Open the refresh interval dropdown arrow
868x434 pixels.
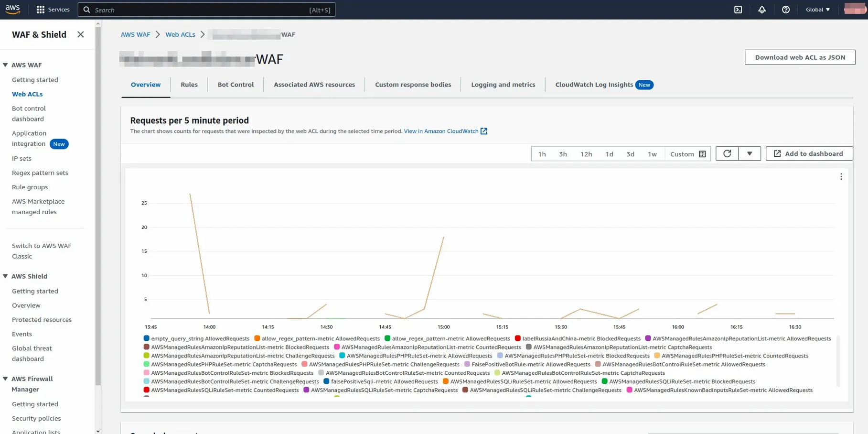pos(750,153)
